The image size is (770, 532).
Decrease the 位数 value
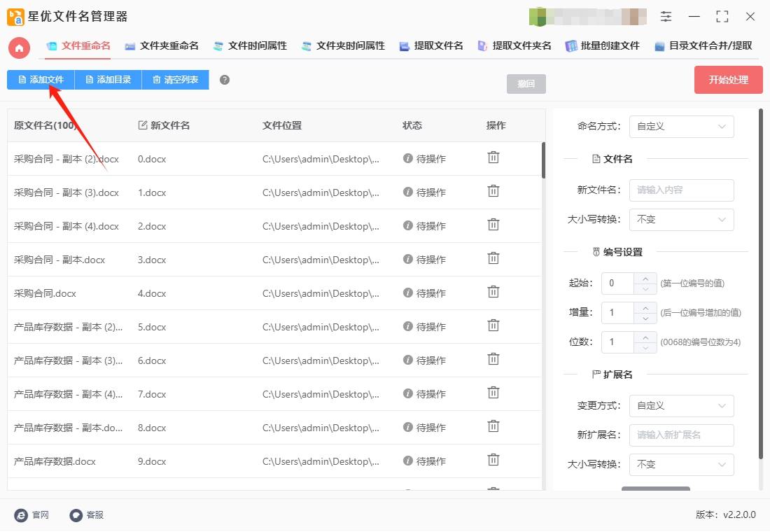pos(645,348)
